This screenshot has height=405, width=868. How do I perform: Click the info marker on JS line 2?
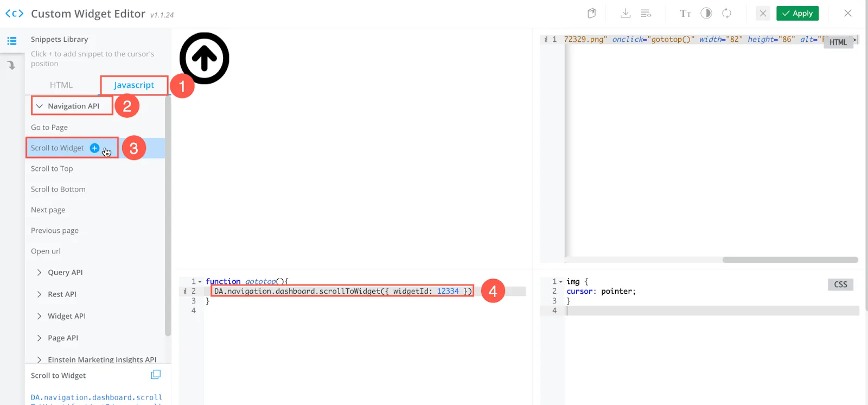(185, 291)
